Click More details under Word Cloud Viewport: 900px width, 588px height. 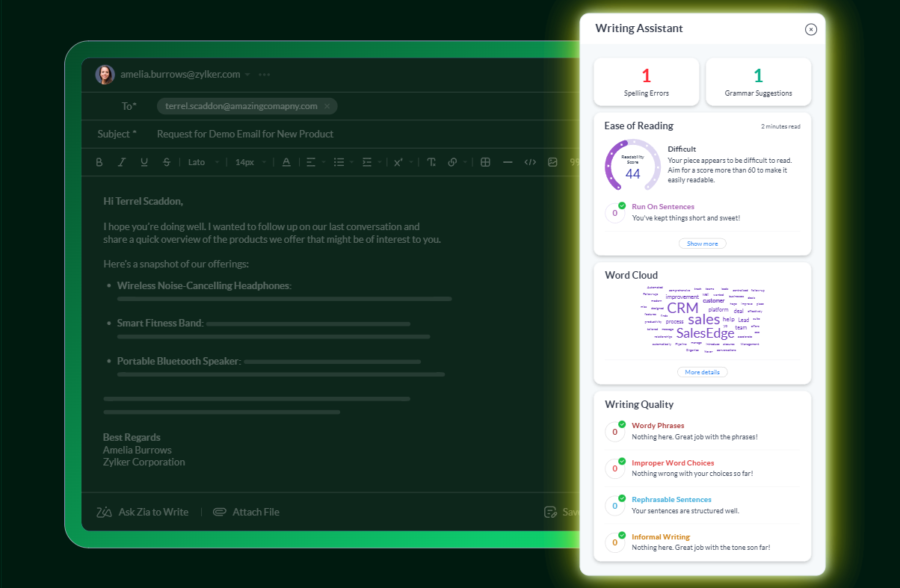[x=702, y=372]
